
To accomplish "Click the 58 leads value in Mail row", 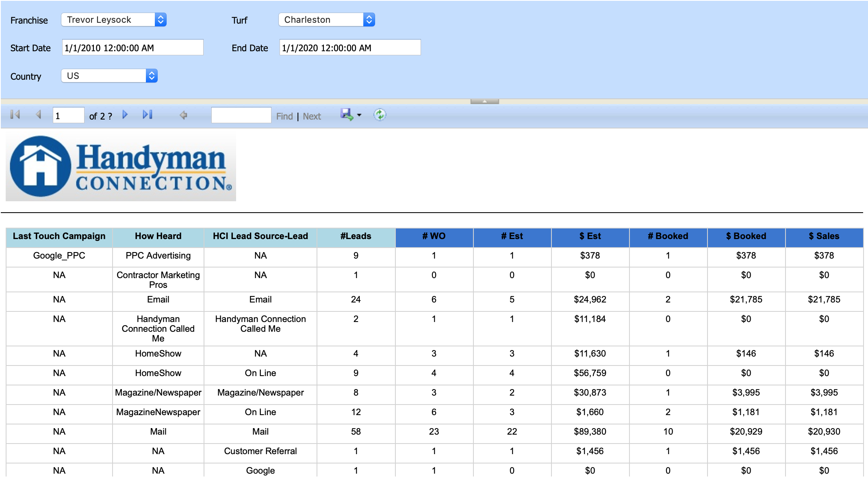I will click(x=356, y=432).
